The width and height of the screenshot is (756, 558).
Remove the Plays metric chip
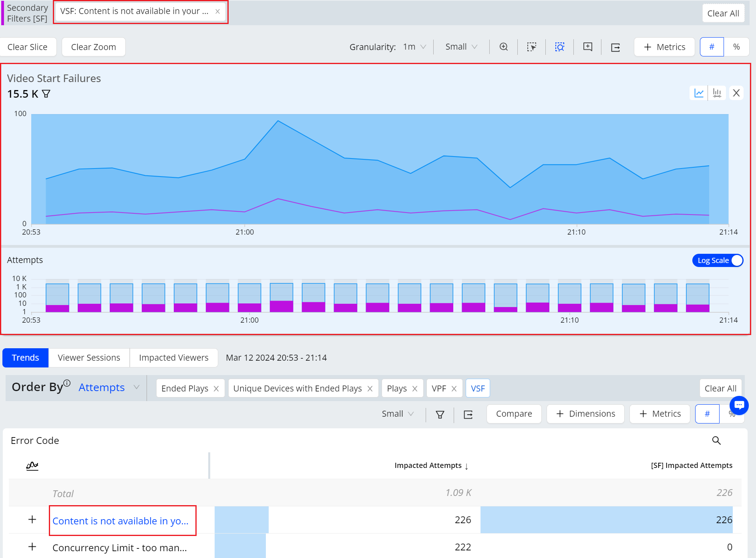coord(415,389)
